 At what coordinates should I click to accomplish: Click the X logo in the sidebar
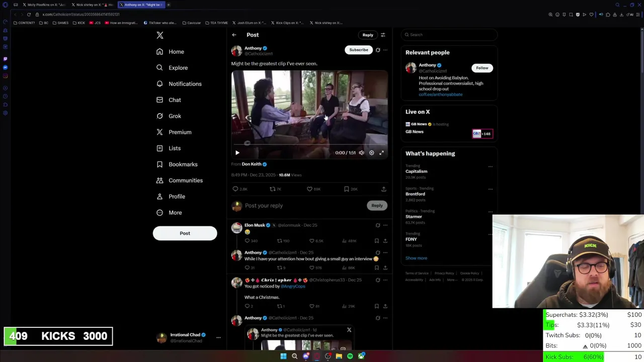coord(160,35)
